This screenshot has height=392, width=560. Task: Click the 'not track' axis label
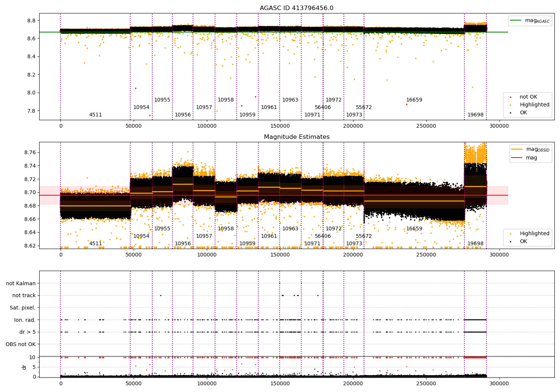[x=24, y=295]
